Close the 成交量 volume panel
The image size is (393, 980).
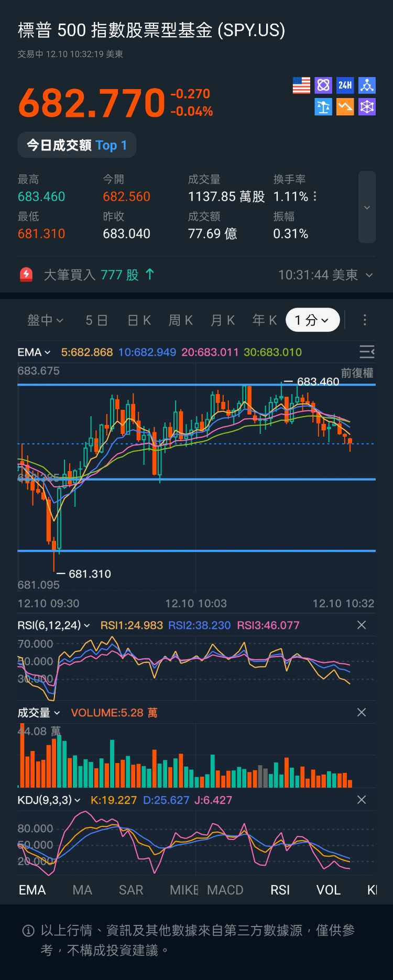(362, 712)
